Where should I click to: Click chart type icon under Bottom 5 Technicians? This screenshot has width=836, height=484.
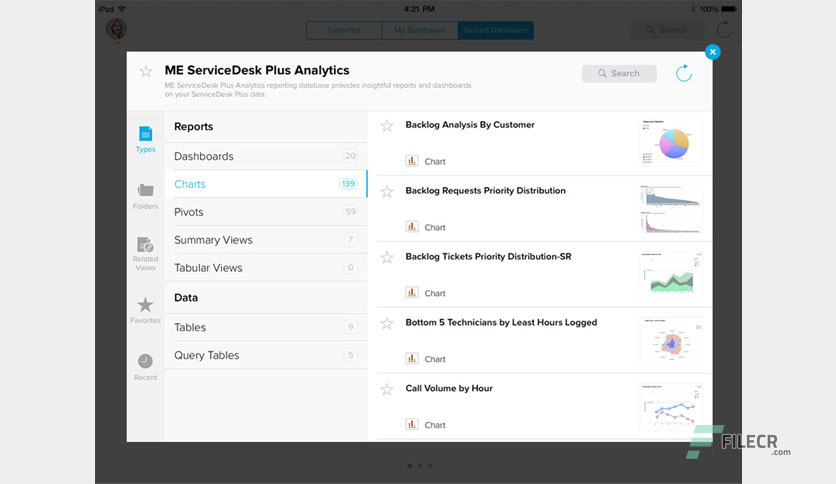point(412,358)
